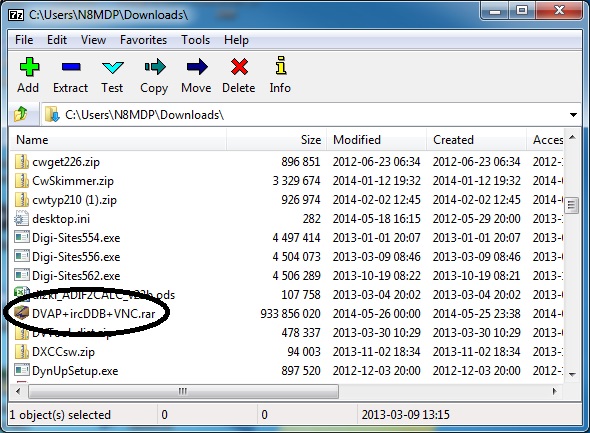Select the Digi-Sites562.exe file
Screen dimensions: 590x433
click(x=76, y=275)
